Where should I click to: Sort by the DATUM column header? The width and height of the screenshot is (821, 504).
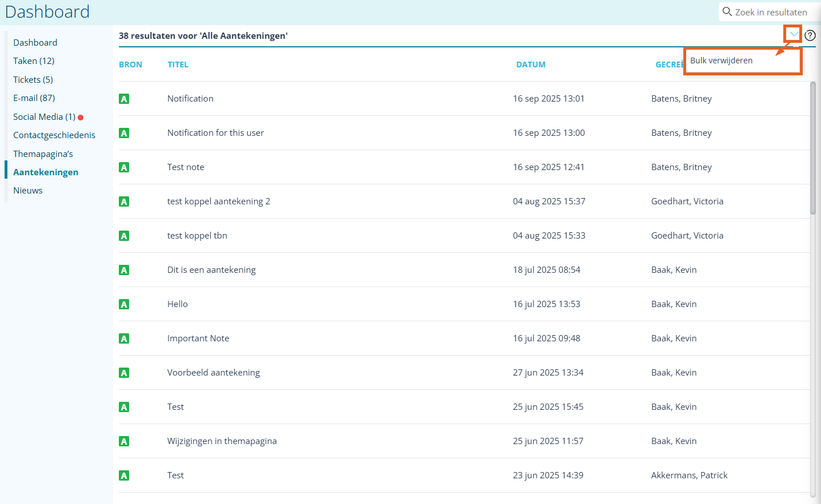[x=530, y=64]
